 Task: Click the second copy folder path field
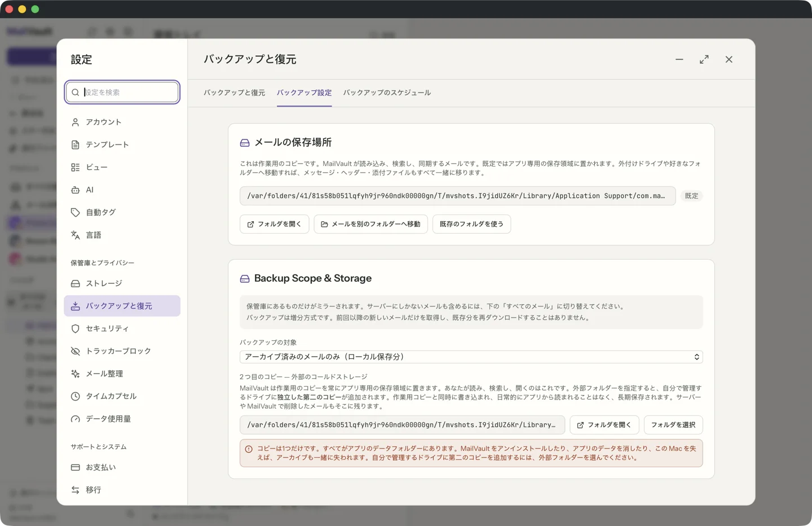[402, 425]
